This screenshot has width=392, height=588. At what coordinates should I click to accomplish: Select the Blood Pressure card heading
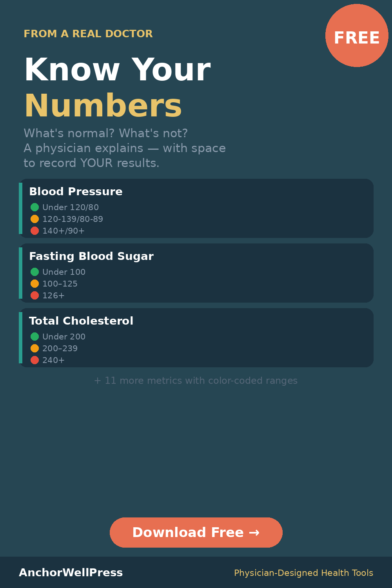[76, 192]
